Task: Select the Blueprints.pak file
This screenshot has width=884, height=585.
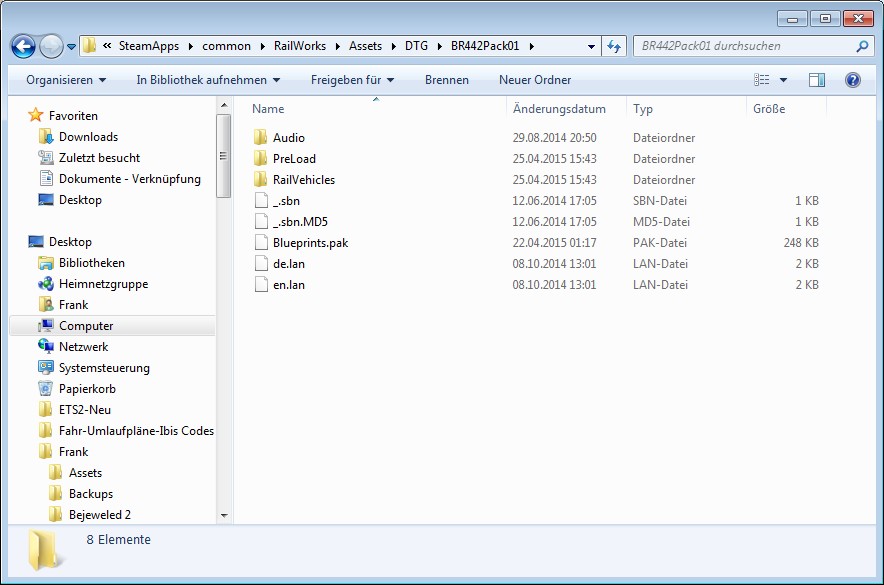Action: coord(310,243)
